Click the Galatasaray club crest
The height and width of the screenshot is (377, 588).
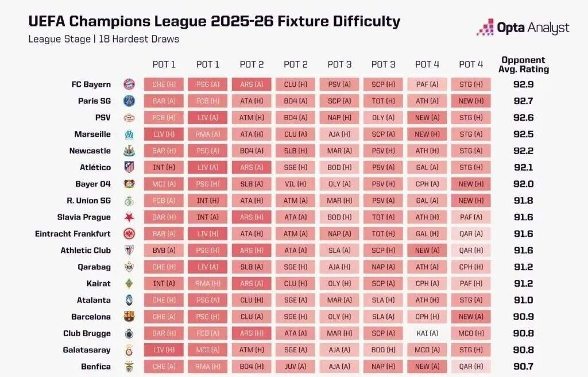click(129, 350)
